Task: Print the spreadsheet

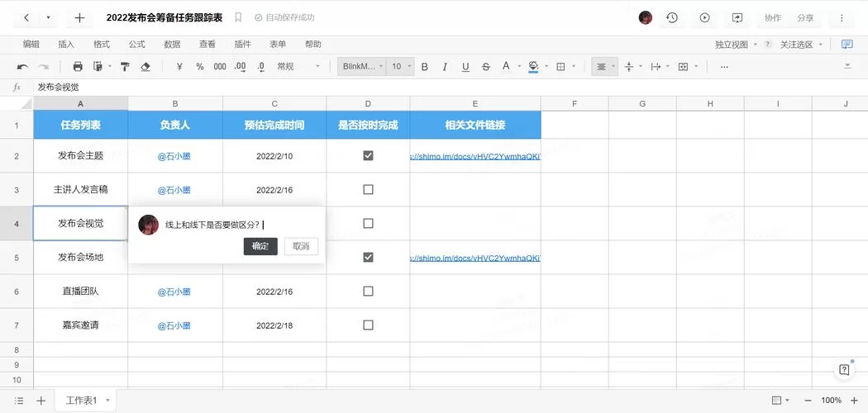Action: coord(78,66)
